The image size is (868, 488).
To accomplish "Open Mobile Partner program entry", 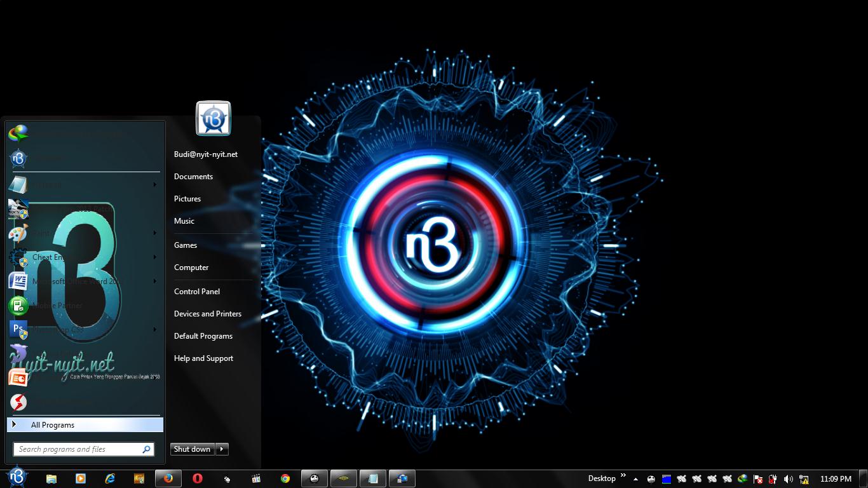I will click(85, 306).
